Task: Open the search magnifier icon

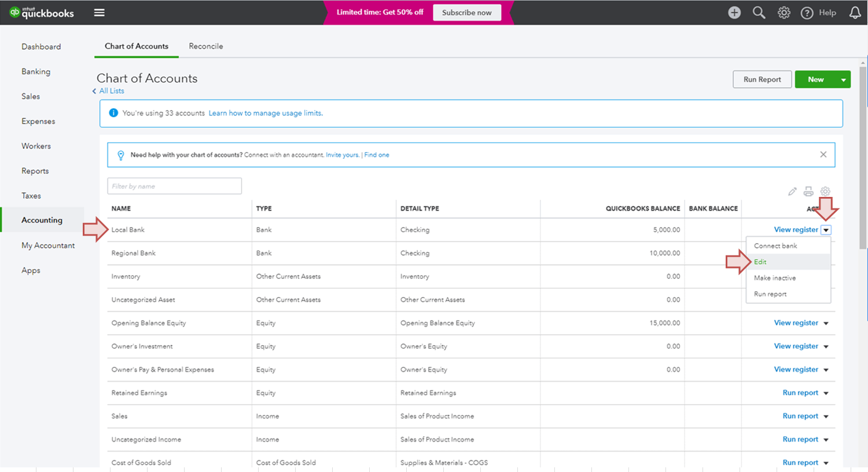Action: (759, 12)
